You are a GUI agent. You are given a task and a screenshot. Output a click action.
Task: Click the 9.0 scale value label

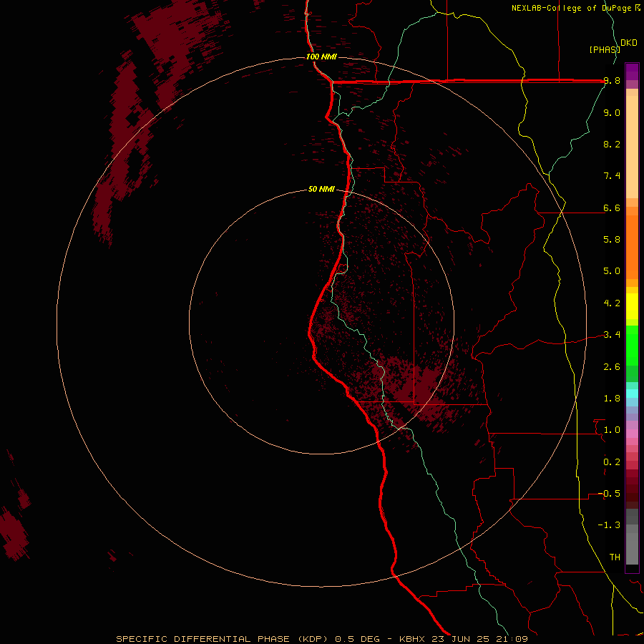tap(612, 112)
